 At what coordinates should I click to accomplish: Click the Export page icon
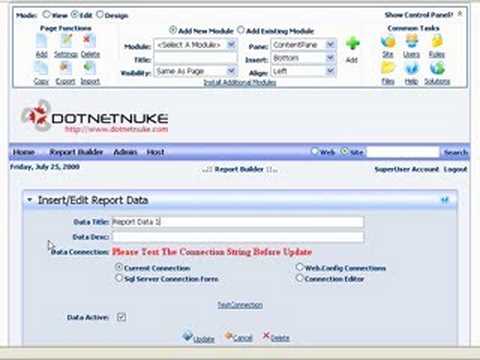[x=65, y=69]
